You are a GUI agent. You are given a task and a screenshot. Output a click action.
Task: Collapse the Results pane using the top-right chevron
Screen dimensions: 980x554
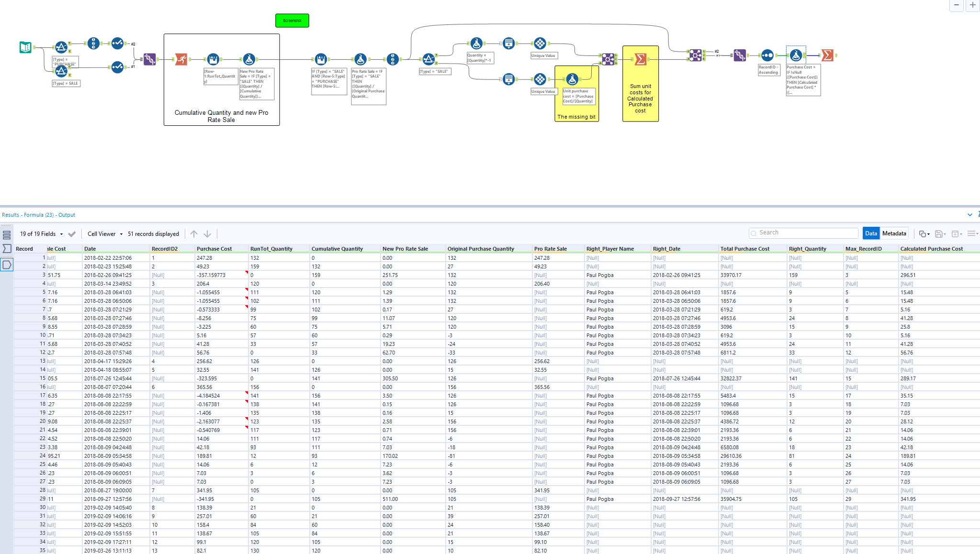click(x=970, y=214)
